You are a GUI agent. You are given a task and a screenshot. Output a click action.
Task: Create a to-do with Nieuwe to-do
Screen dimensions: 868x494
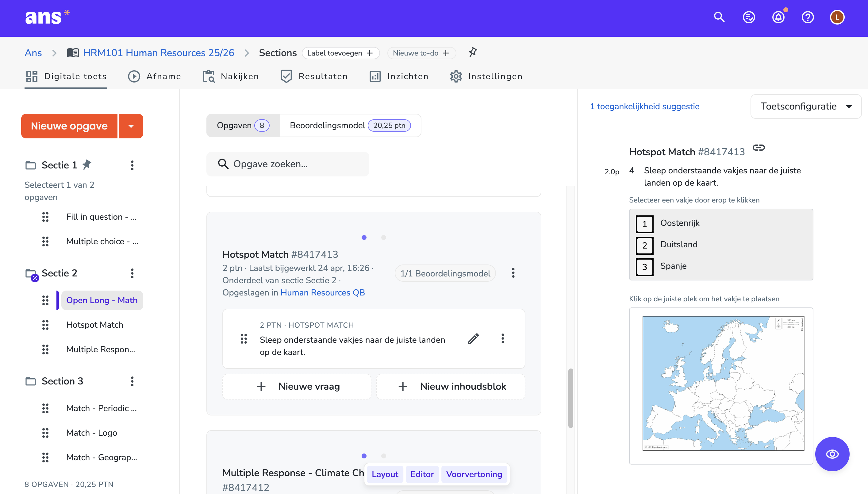pyautogui.click(x=421, y=53)
